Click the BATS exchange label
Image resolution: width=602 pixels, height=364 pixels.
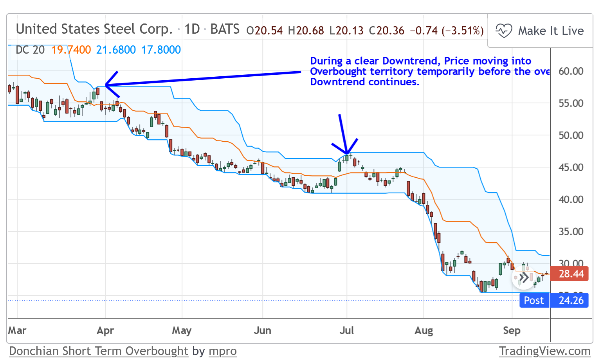[225, 29]
